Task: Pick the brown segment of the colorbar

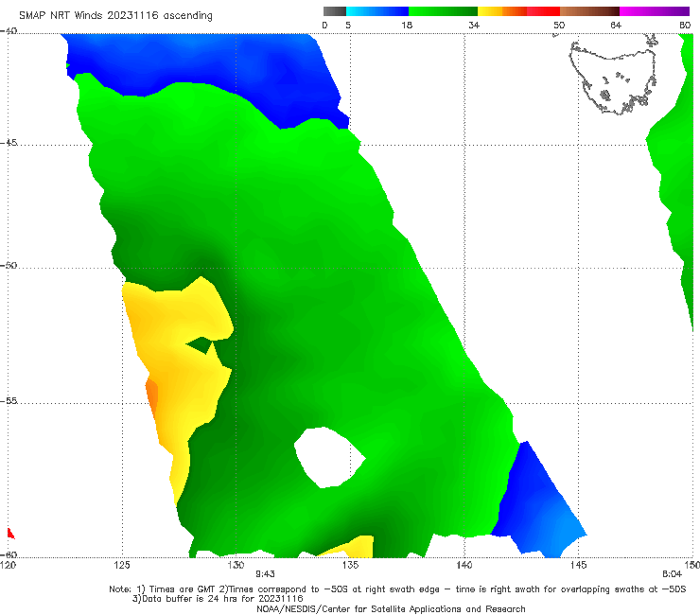Action: tap(589, 11)
